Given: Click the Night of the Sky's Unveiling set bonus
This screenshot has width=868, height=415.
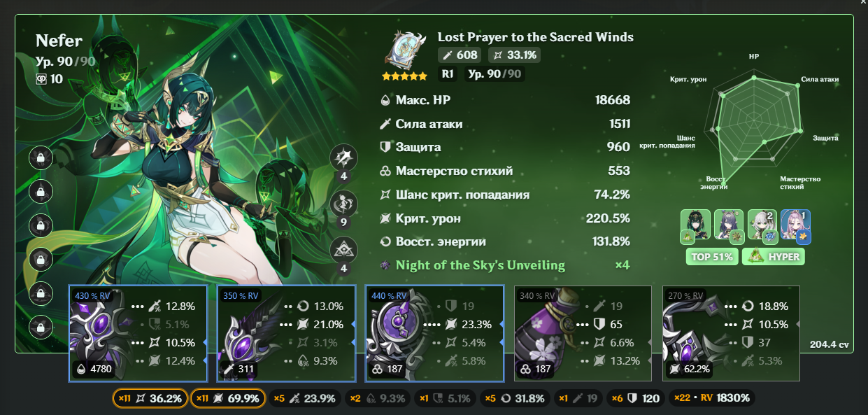Looking at the screenshot, I should pos(481,265).
